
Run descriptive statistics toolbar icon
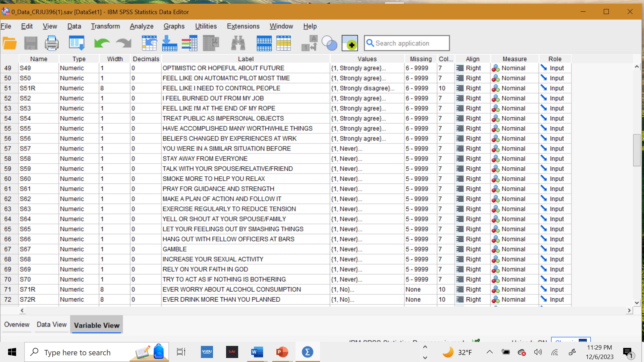(211, 43)
